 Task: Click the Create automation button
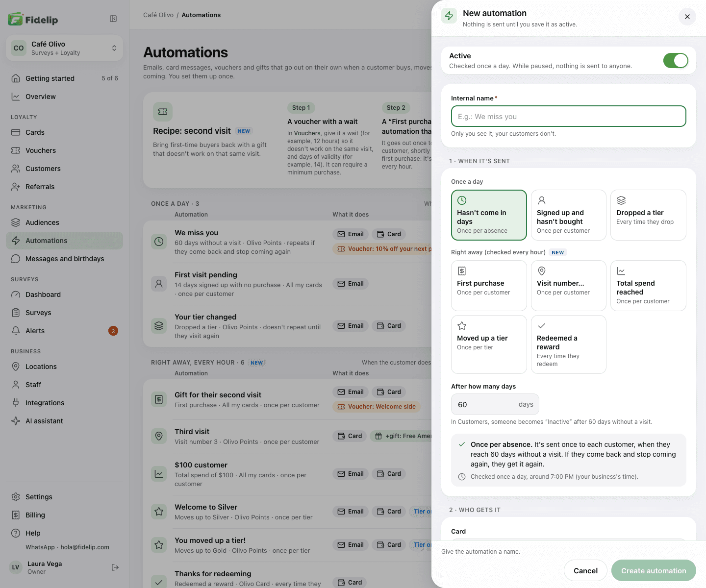tap(654, 570)
